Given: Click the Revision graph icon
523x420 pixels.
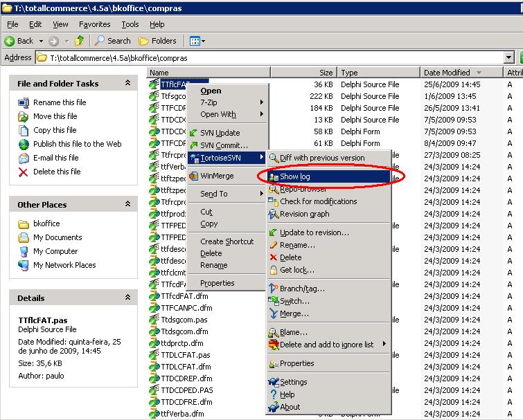Looking at the screenshot, I should [274, 214].
